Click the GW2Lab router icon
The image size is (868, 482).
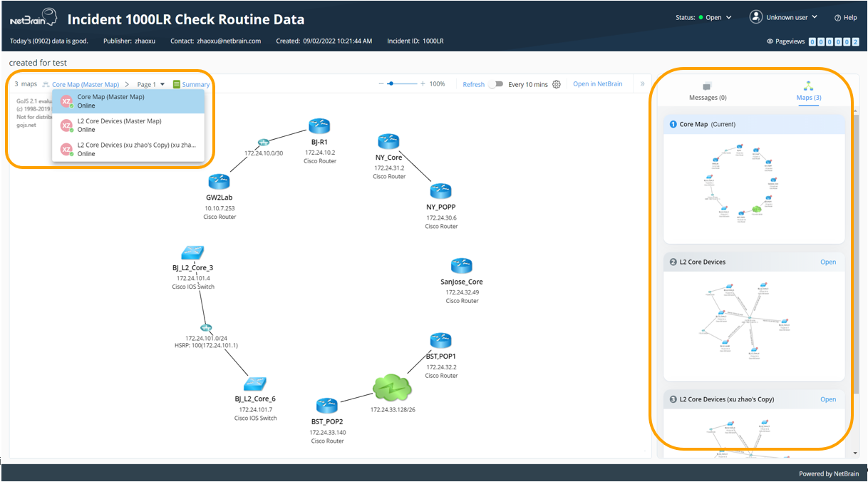coord(219,182)
